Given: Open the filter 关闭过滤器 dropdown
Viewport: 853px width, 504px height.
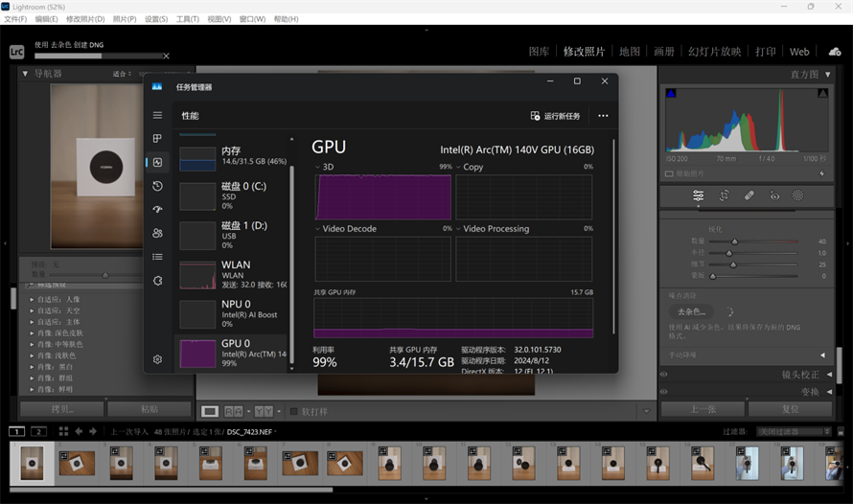Looking at the screenshot, I should (795, 432).
